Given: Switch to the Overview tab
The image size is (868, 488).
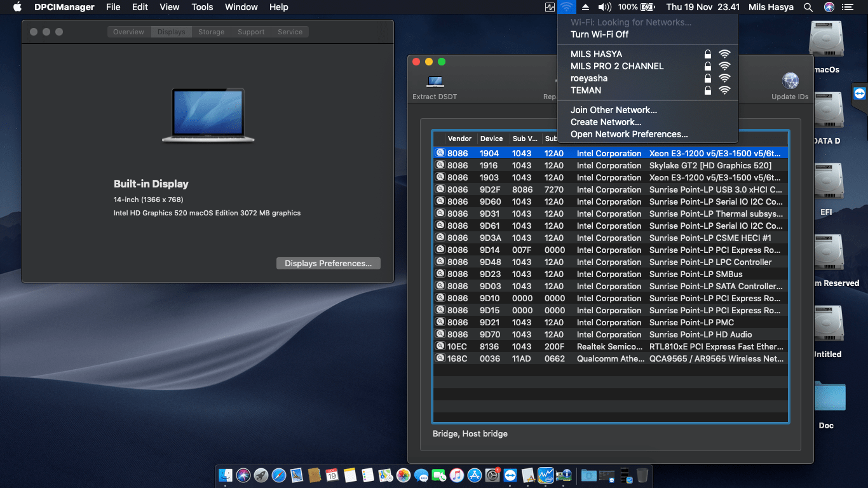Looking at the screenshot, I should click(x=129, y=32).
